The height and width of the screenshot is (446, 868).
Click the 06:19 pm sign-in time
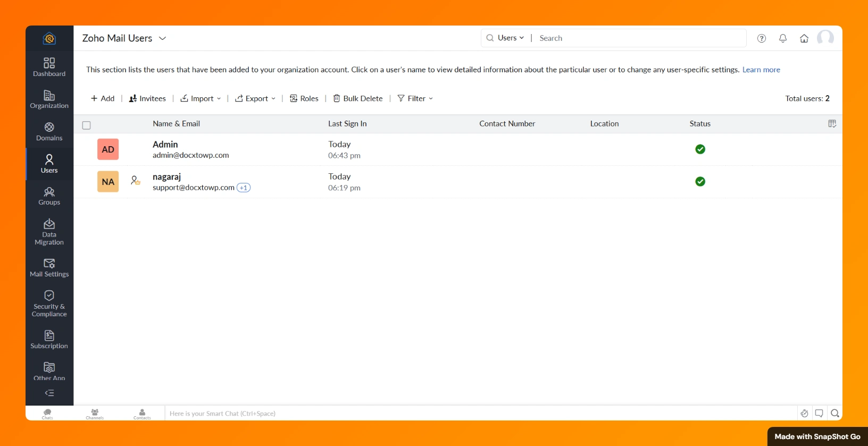[x=344, y=188]
